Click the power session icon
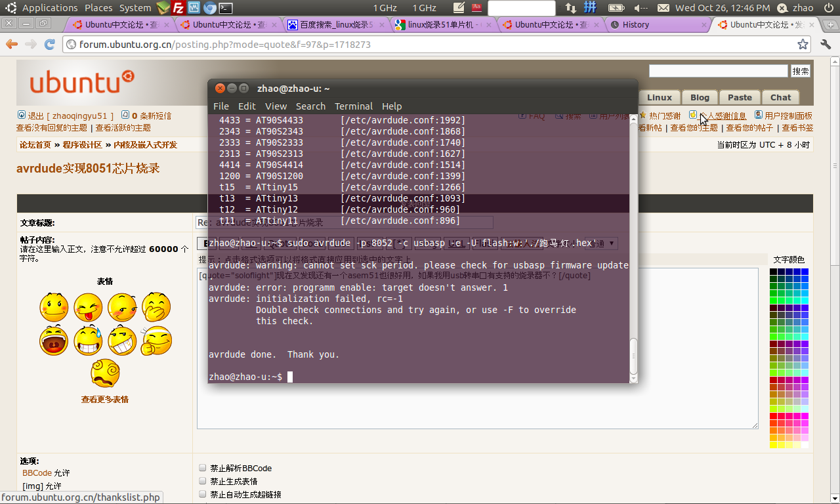 pyautogui.click(x=829, y=8)
